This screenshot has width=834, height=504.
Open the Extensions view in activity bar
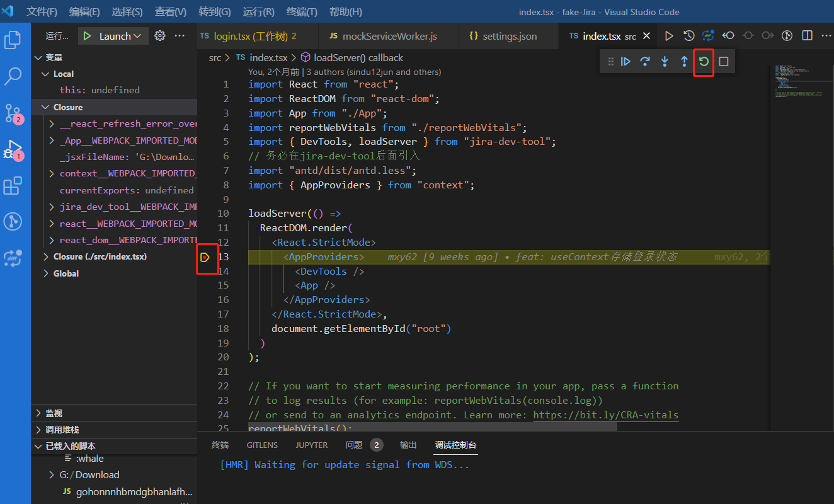pyautogui.click(x=13, y=186)
